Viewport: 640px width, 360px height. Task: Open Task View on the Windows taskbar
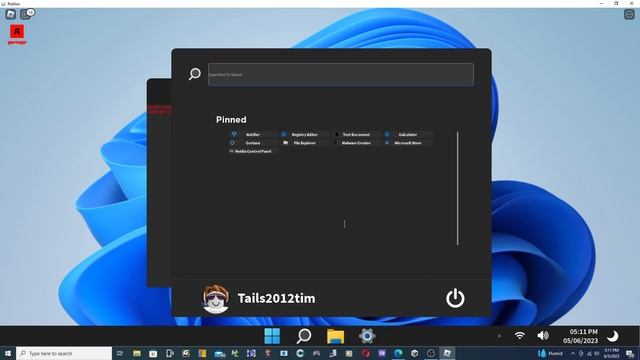coord(120,353)
